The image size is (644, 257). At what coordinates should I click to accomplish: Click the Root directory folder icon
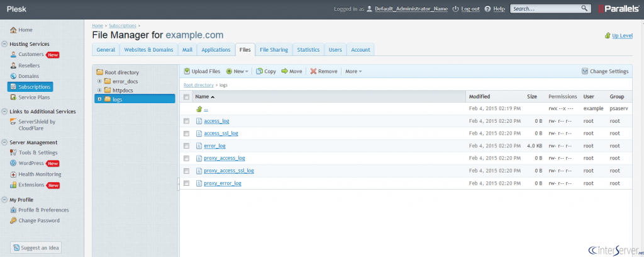pos(99,72)
